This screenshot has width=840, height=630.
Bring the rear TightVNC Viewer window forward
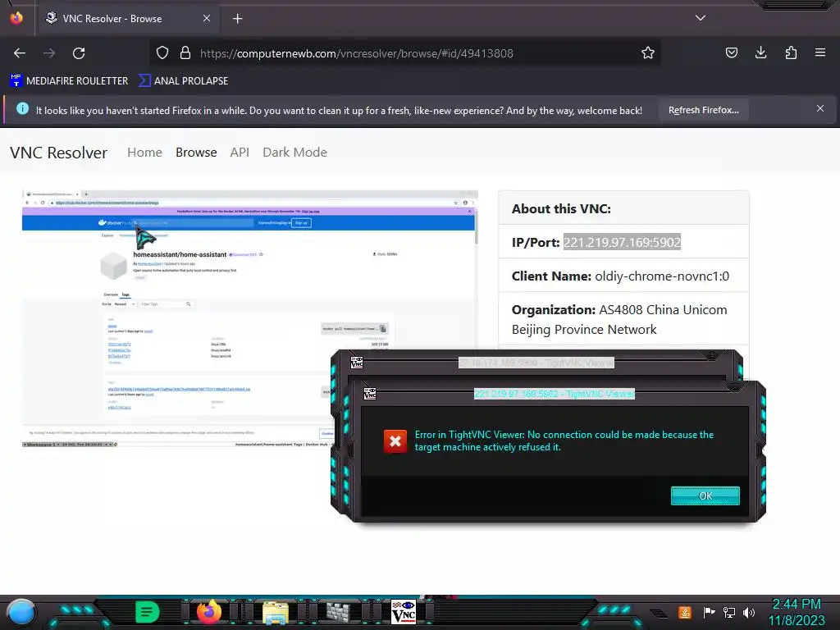pyautogui.click(x=536, y=363)
